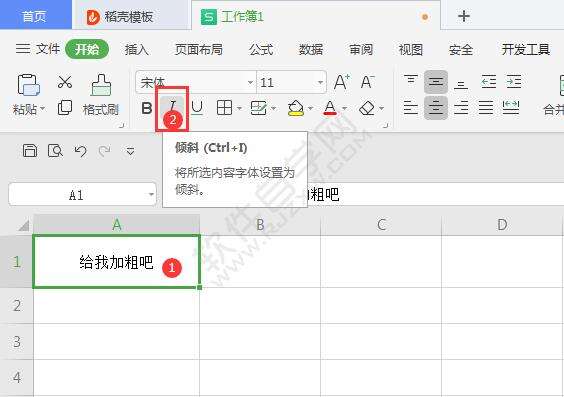
Task: Expand the Clear eraser dropdown arrow
Action: pos(381,108)
